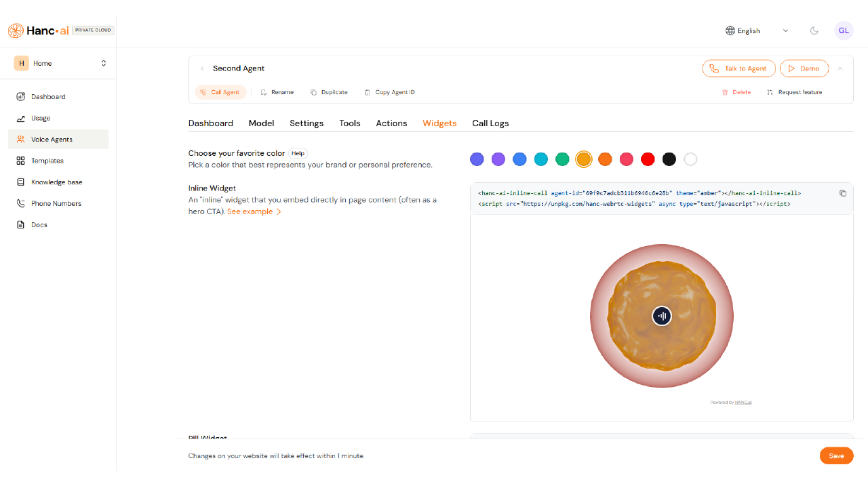Image resolution: width=868 pixels, height=488 pixels.
Task: Open Knowledge base in sidebar
Action: [x=58, y=182]
